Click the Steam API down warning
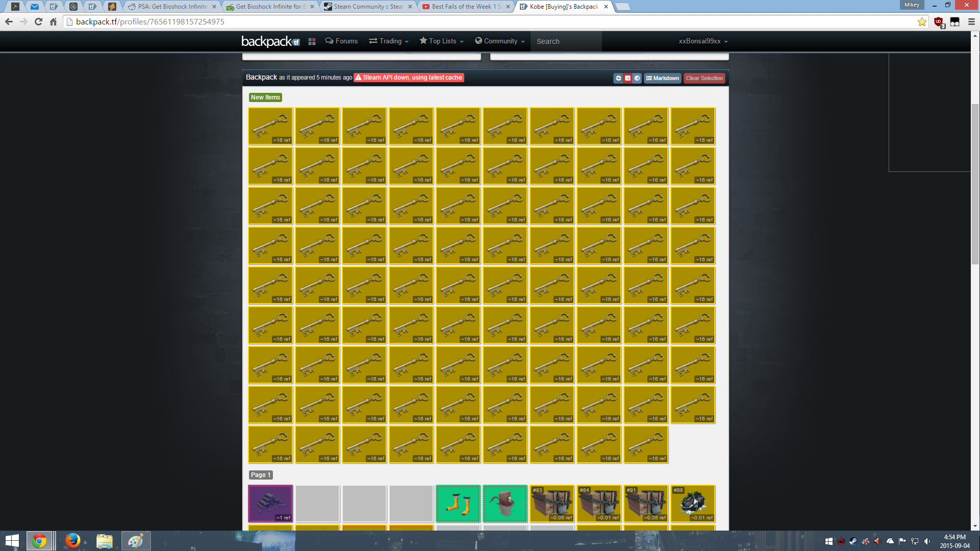 click(x=409, y=78)
